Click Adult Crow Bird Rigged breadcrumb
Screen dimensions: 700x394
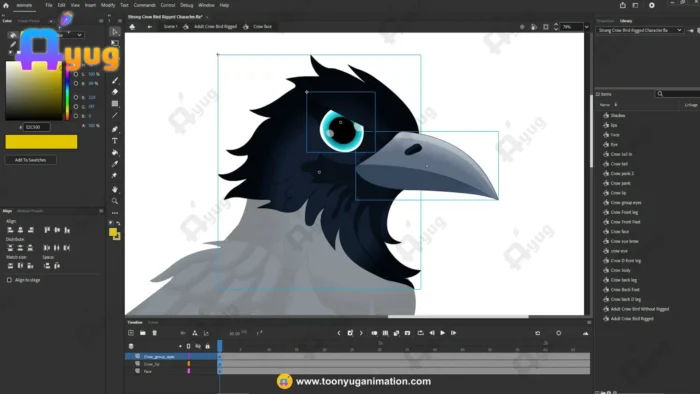tap(215, 27)
